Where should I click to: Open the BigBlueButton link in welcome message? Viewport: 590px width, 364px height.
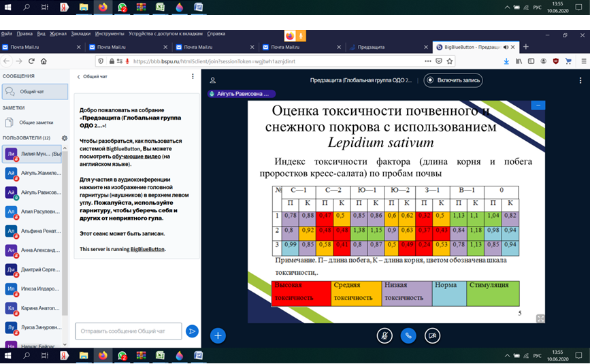point(148,249)
